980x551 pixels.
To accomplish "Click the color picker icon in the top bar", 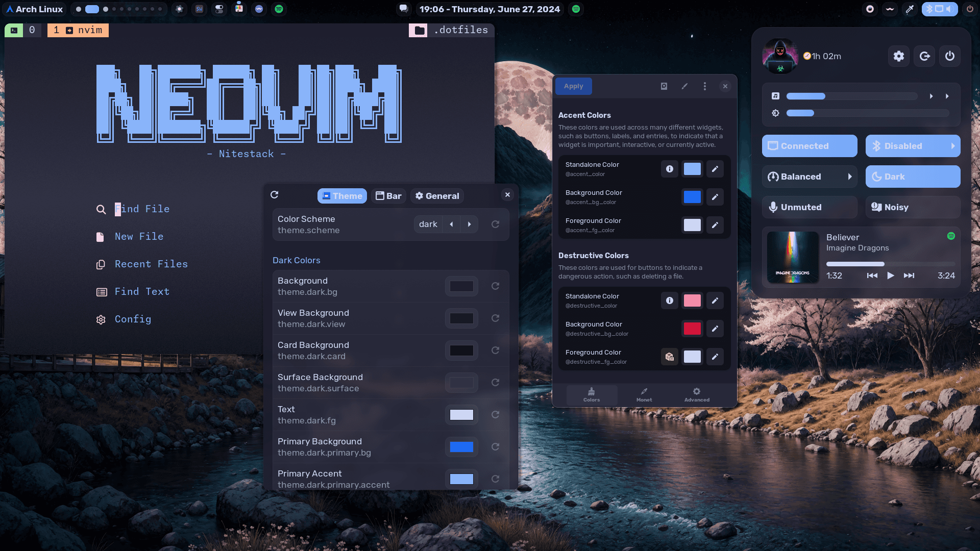I will coord(910,9).
